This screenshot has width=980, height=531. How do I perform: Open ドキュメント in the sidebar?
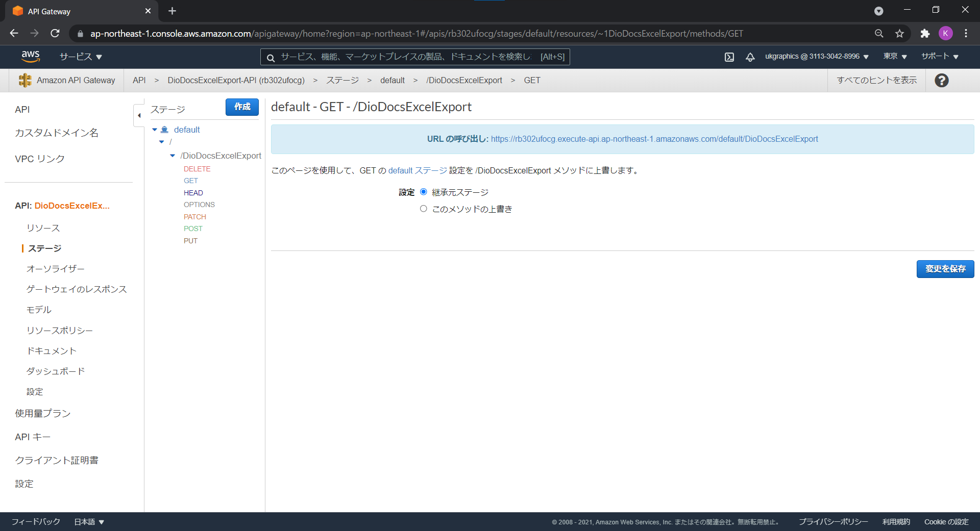(52, 351)
